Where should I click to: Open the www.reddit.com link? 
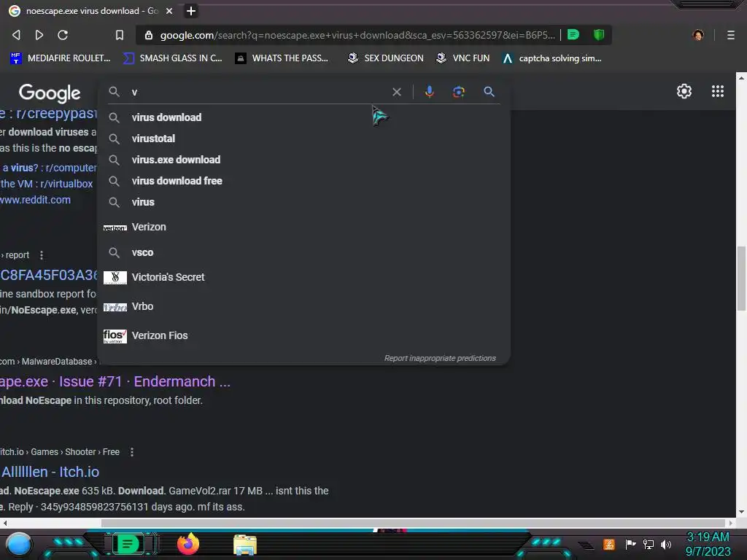[35, 200]
